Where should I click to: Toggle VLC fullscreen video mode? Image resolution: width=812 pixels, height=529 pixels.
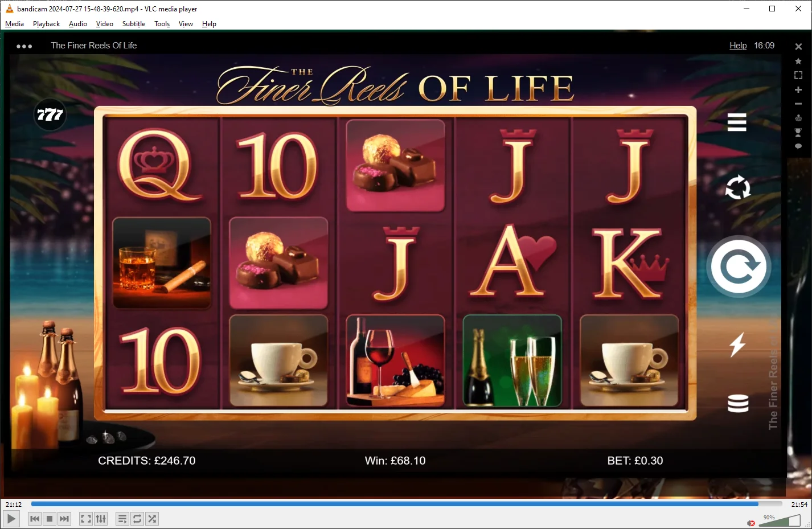(x=86, y=519)
